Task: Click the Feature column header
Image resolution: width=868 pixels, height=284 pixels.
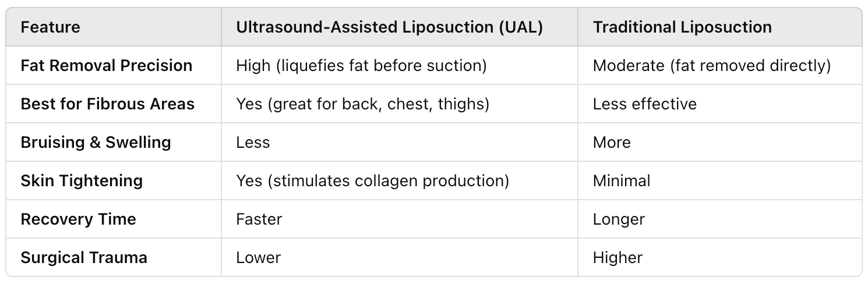Action: point(50,27)
